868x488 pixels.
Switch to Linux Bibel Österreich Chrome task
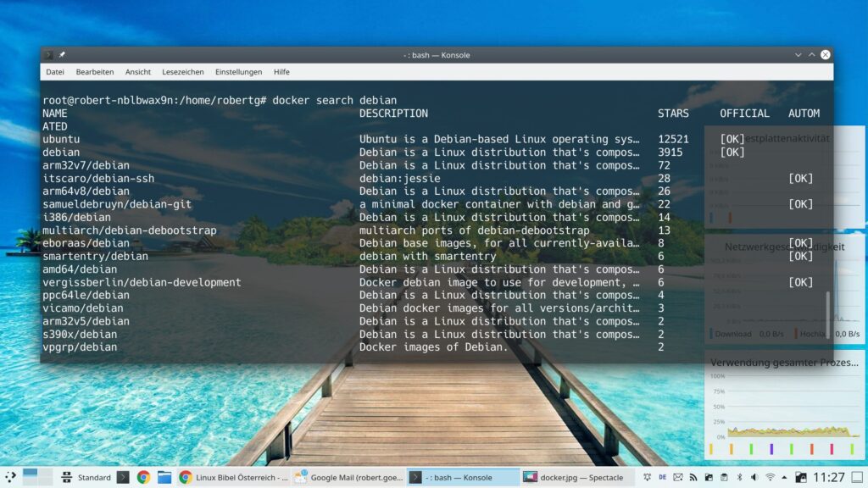click(234, 478)
